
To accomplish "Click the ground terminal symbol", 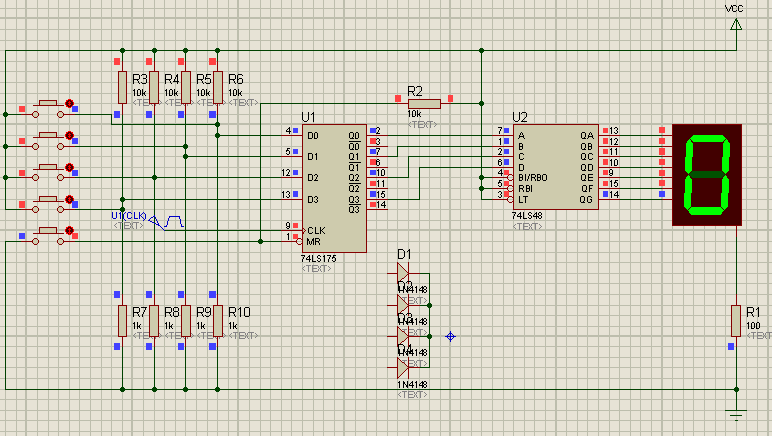I will click(736, 414).
